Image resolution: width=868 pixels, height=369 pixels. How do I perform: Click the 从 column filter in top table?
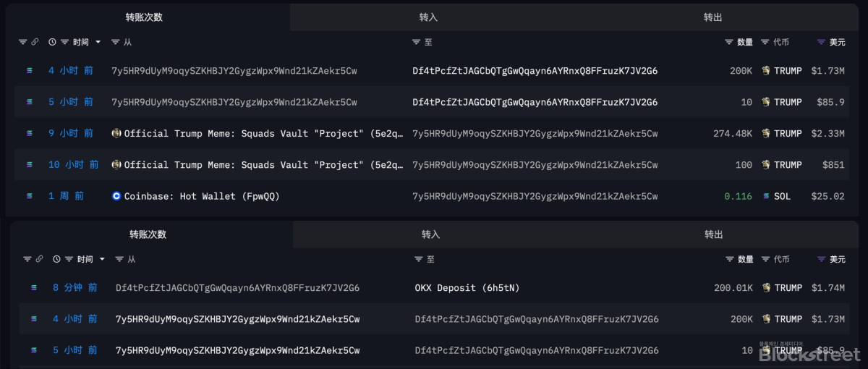pos(116,43)
